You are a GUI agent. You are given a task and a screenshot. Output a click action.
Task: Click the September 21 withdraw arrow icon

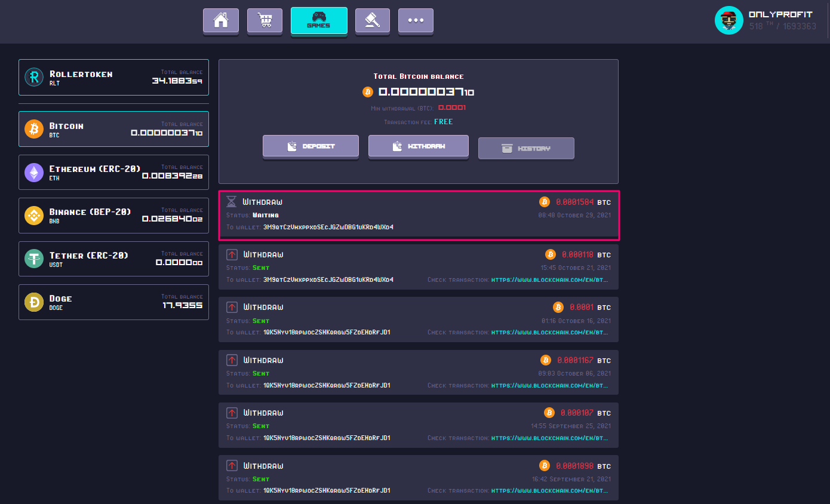(x=232, y=466)
